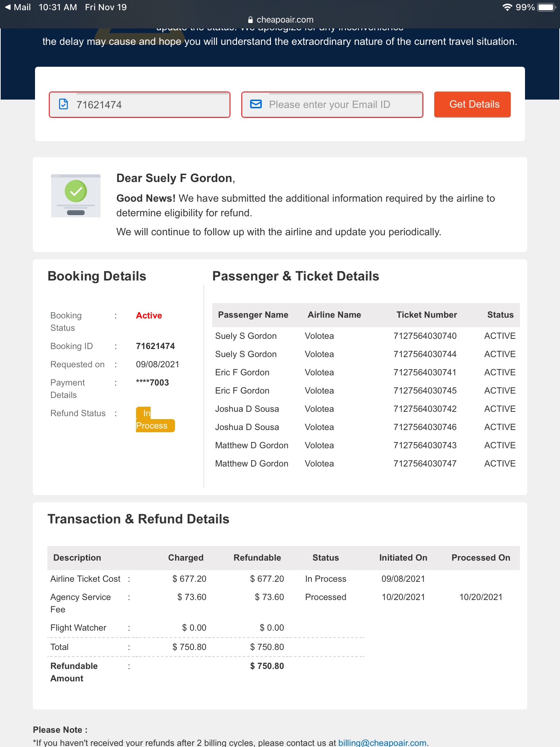The width and height of the screenshot is (560, 747).
Task: Select the Joshua D Sousa ticket 7127564030746 row
Action: coord(365,427)
